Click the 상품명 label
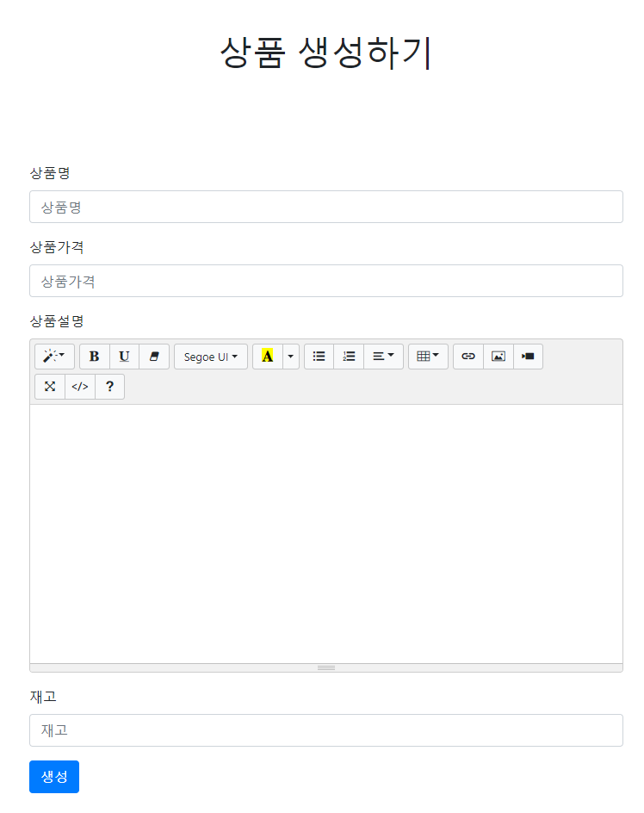644x813 pixels. (50, 173)
